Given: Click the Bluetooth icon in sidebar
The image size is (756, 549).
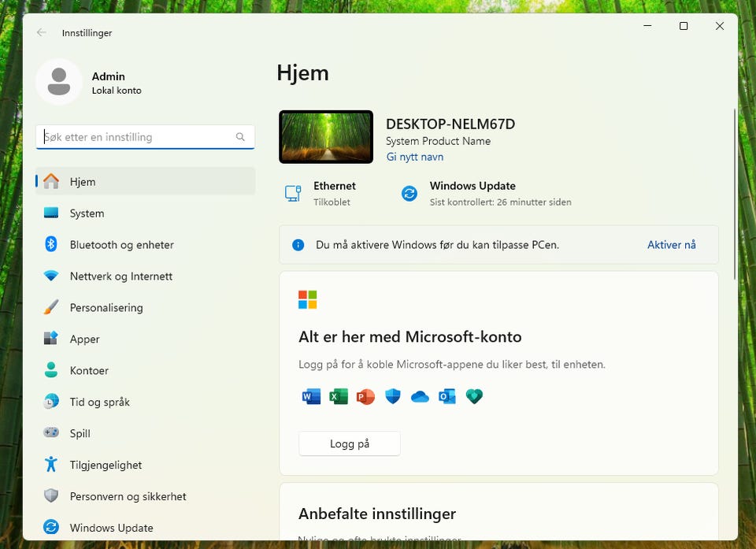Looking at the screenshot, I should point(51,244).
